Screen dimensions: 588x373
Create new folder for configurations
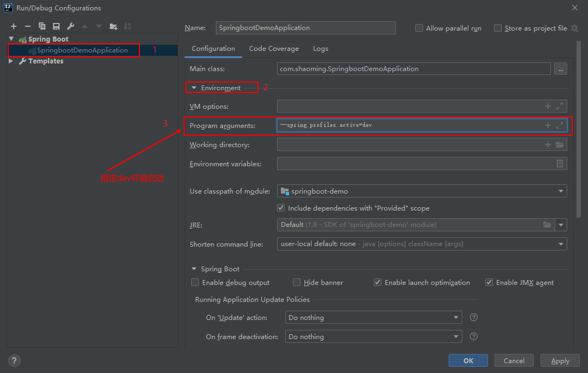tap(113, 26)
